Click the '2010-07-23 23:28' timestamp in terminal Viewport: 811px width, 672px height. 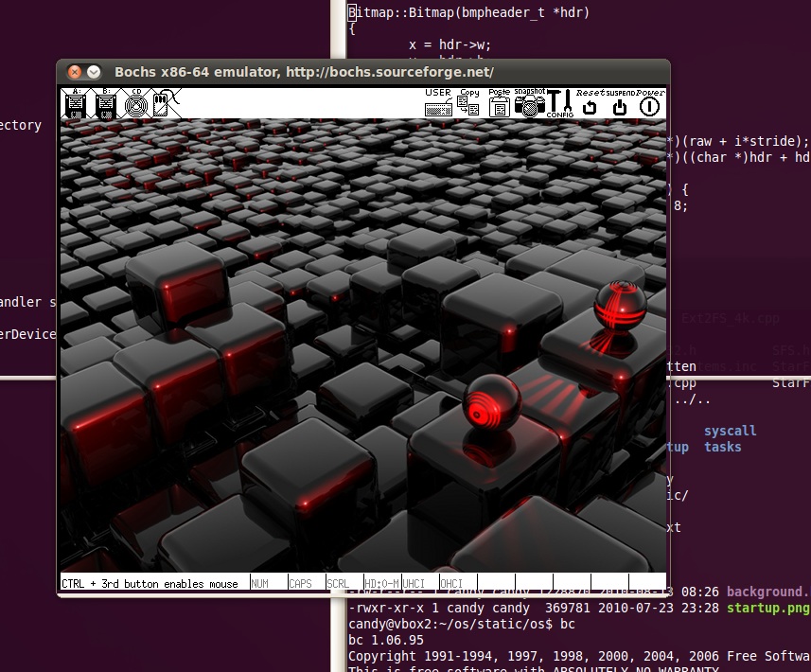tap(659, 608)
